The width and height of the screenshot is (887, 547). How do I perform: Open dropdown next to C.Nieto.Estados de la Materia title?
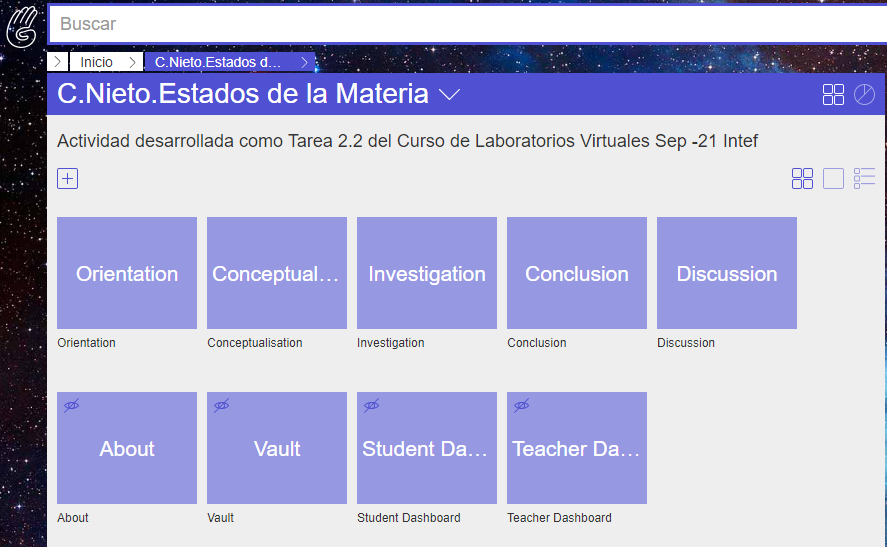coord(449,94)
